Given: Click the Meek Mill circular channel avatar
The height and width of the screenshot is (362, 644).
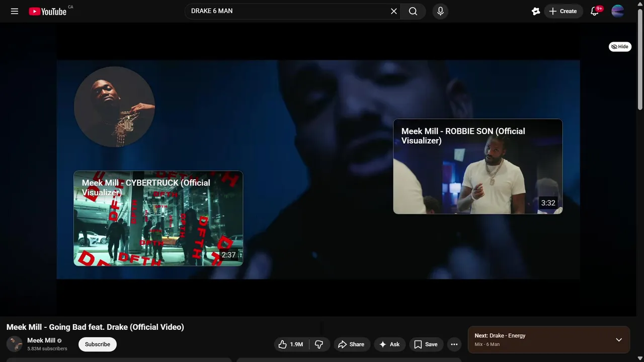Looking at the screenshot, I should click(114, 107).
